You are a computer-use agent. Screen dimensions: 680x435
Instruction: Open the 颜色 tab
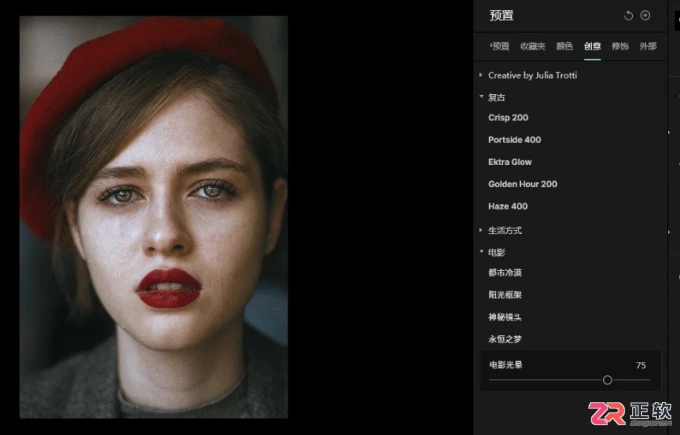click(x=564, y=46)
